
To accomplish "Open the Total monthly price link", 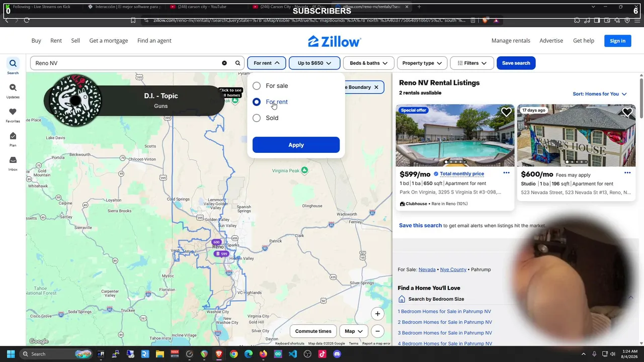I will pos(462,174).
